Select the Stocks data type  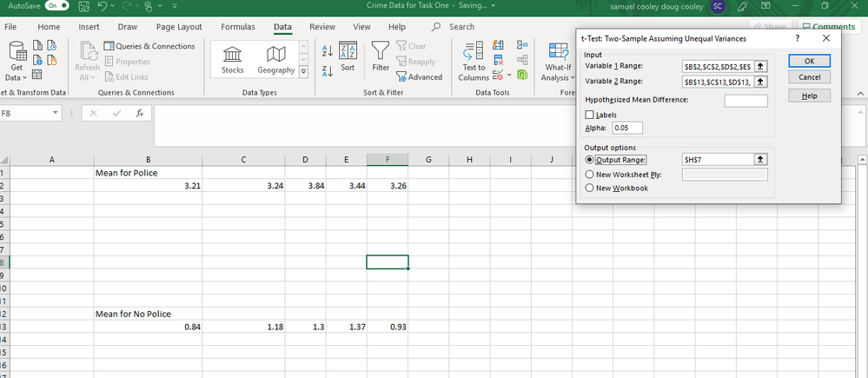tap(233, 60)
